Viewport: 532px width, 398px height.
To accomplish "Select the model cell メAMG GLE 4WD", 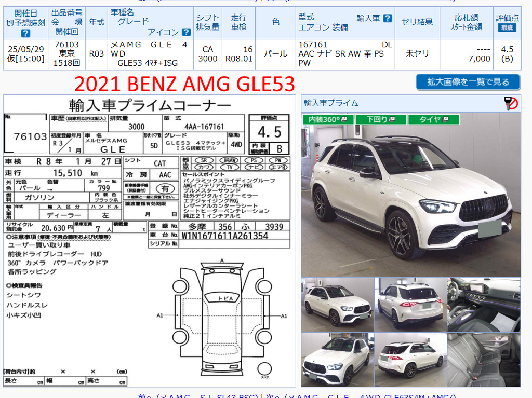I will [x=151, y=54].
